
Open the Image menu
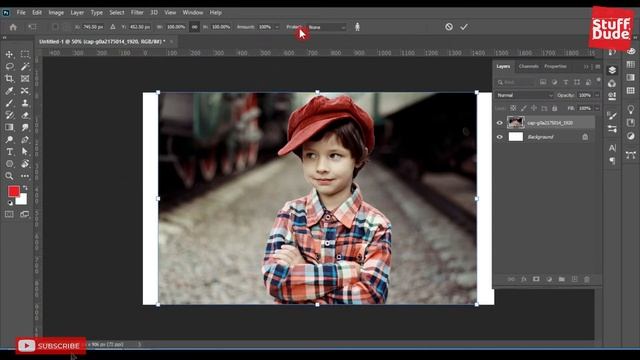point(56,13)
